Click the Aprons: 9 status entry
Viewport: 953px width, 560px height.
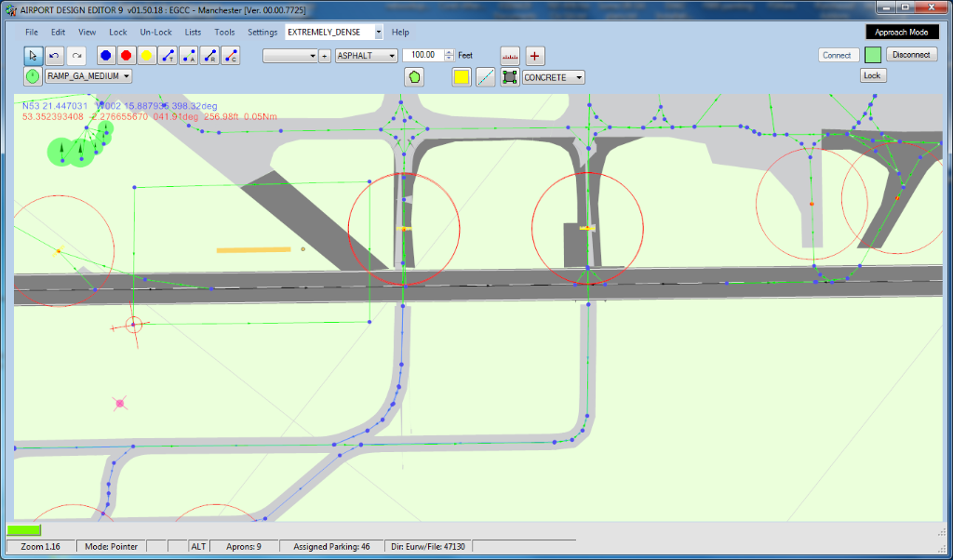[x=244, y=547]
